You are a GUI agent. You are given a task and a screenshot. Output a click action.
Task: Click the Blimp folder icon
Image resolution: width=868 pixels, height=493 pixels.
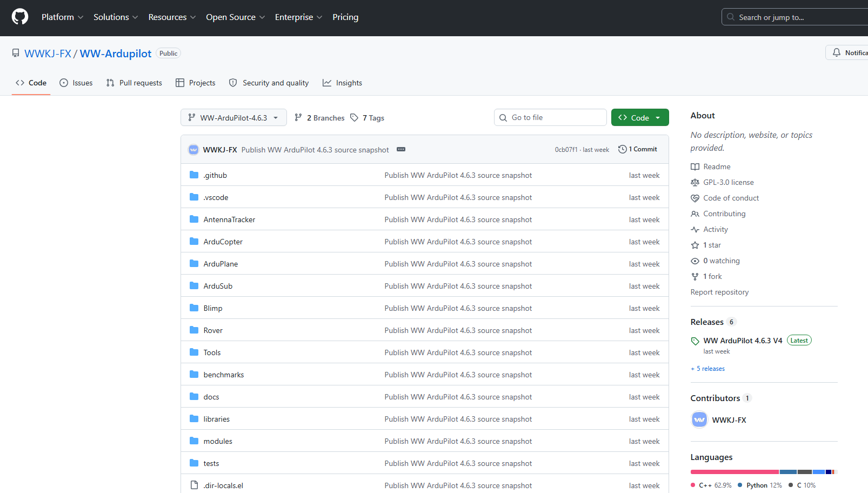pyautogui.click(x=194, y=308)
